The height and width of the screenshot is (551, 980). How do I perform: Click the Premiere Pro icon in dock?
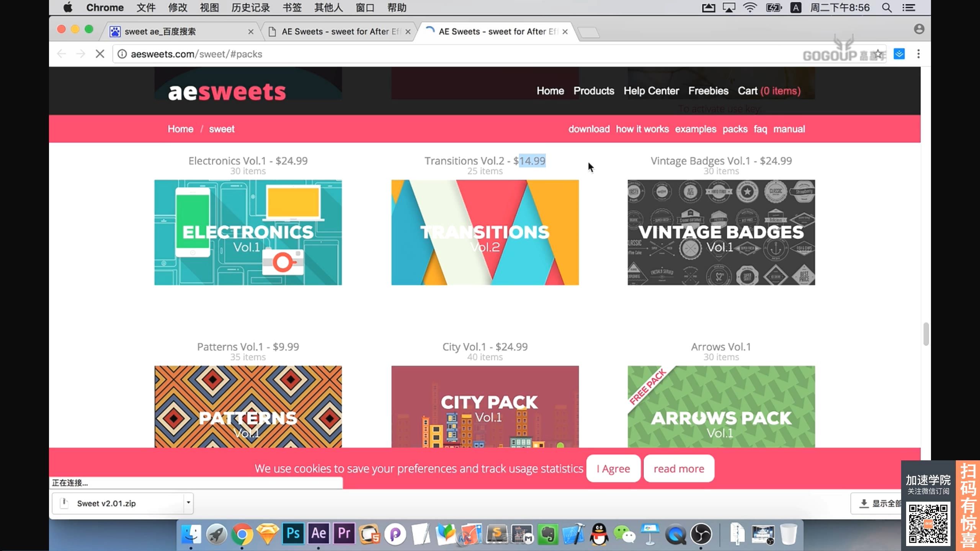(x=345, y=534)
